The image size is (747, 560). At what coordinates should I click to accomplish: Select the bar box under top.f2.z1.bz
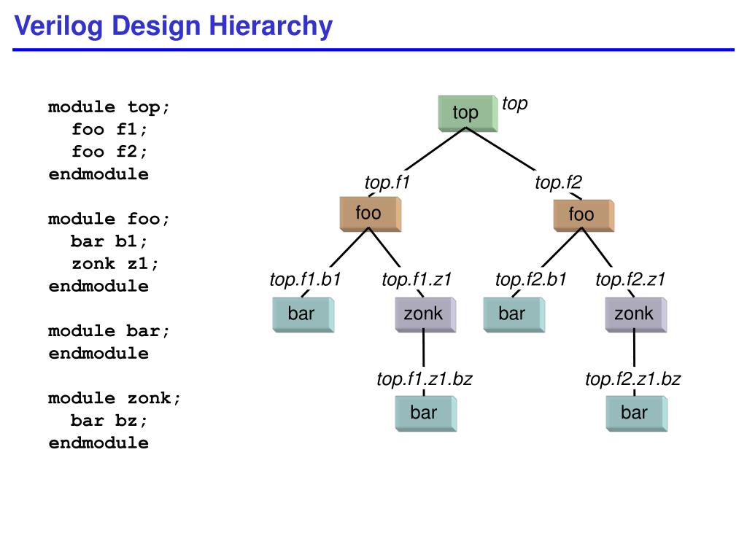point(636,414)
